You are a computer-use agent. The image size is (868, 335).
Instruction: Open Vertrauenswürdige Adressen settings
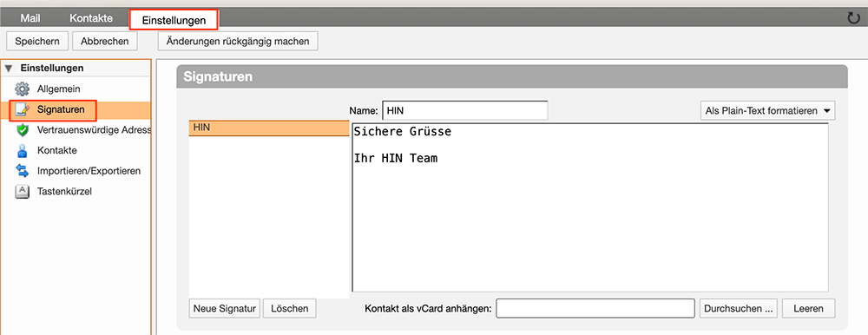[94, 130]
